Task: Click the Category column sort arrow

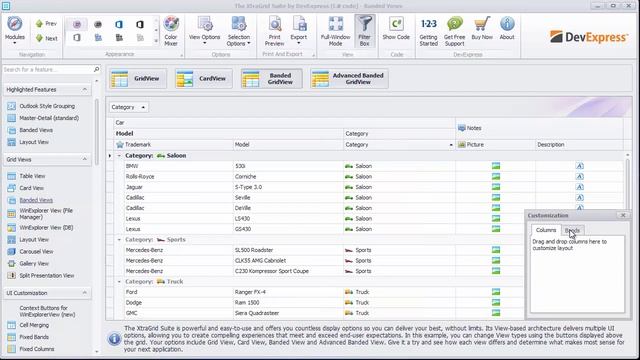Action: (451, 145)
